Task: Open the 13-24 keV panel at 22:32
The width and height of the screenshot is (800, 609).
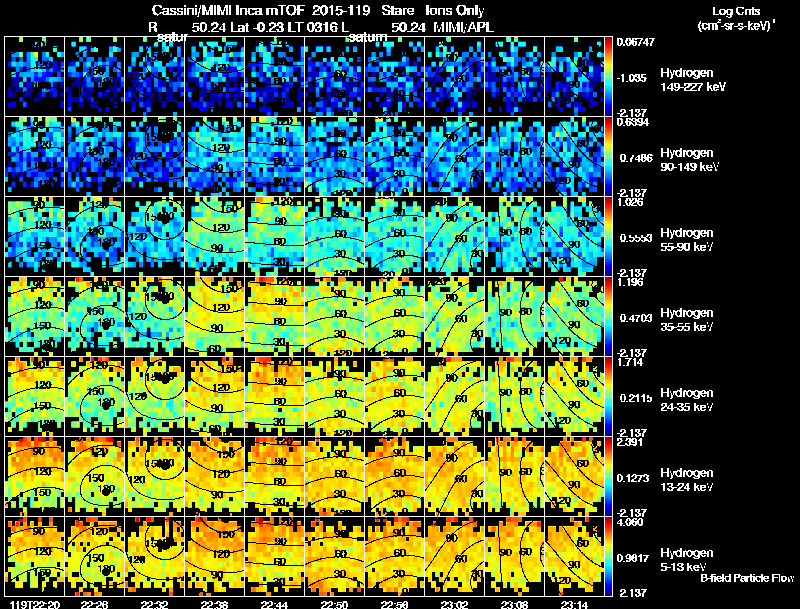Action: pyautogui.click(x=155, y=476)
